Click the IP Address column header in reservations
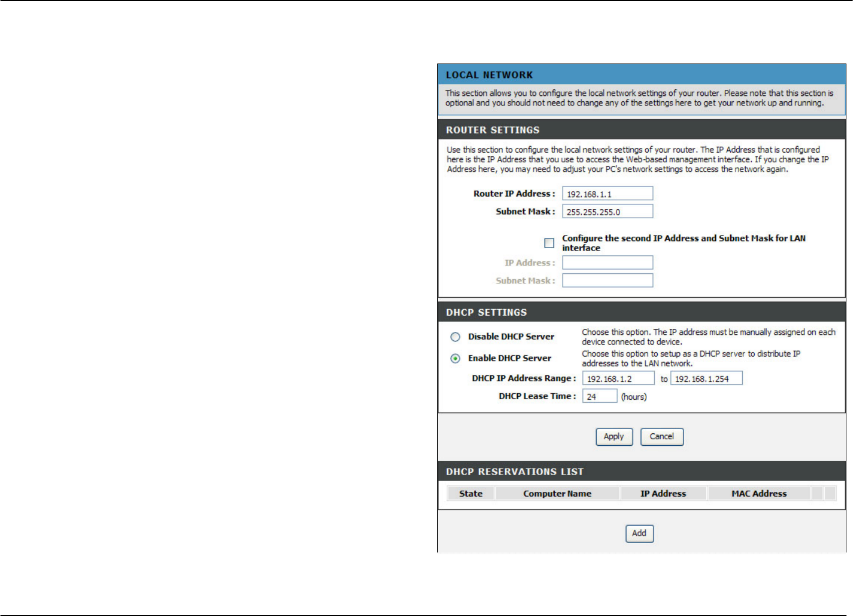Image resolution: width=853 pixels, height=616 pixels. click(663, 494)
